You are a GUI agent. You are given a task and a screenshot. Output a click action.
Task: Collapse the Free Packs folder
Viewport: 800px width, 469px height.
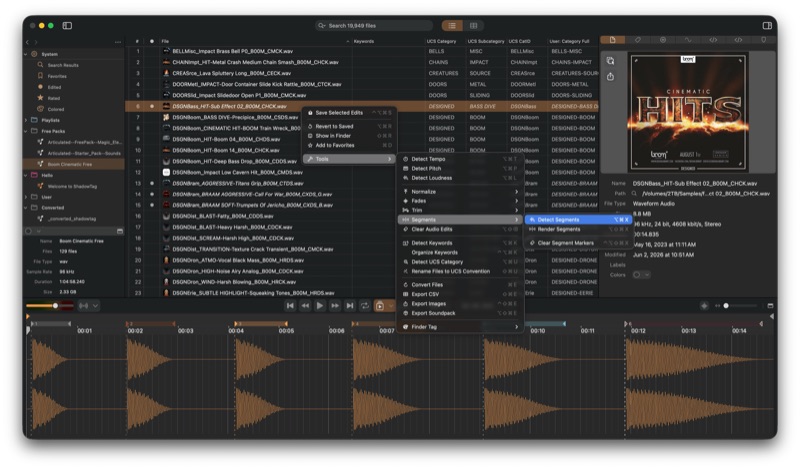click(x=26, y=131)
